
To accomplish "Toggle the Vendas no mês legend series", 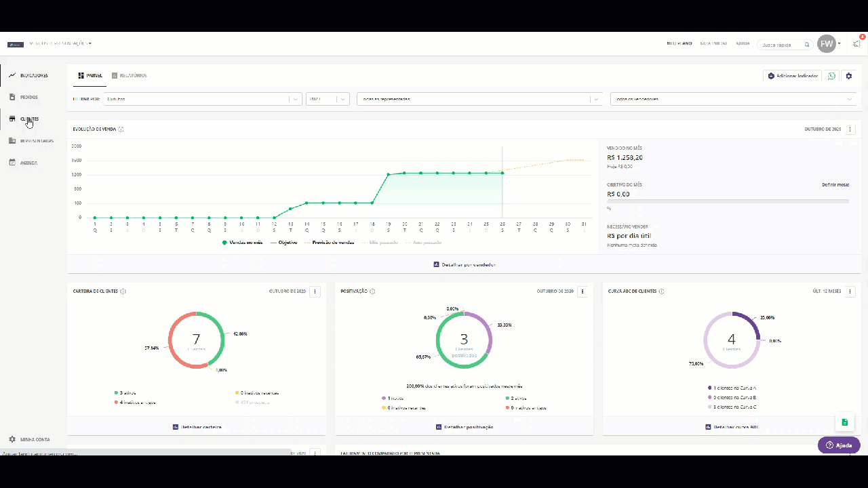I will pyautogui.click(x=242, y=242).
